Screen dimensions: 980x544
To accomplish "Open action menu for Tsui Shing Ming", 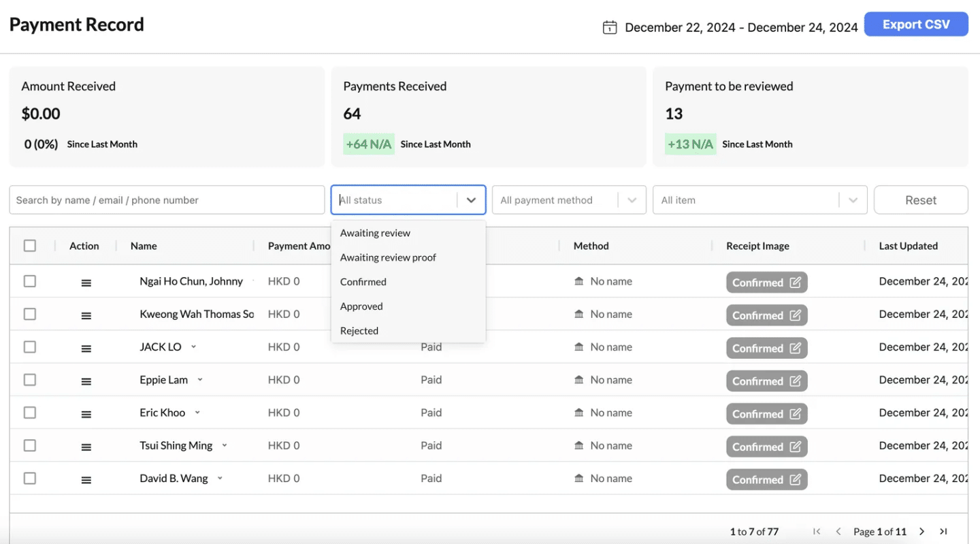I will (x=86, y=447).
